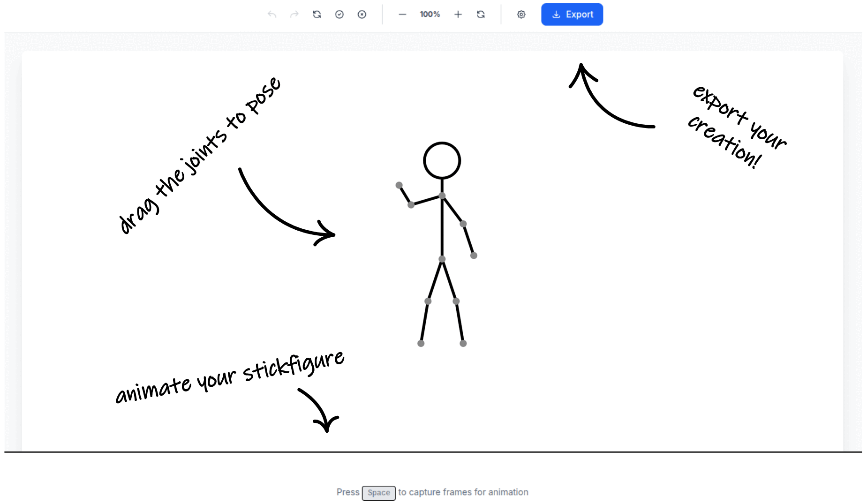The image size is (867, 504).
Task: Click the Space key badge at bottom
Action: click(378, 493)
